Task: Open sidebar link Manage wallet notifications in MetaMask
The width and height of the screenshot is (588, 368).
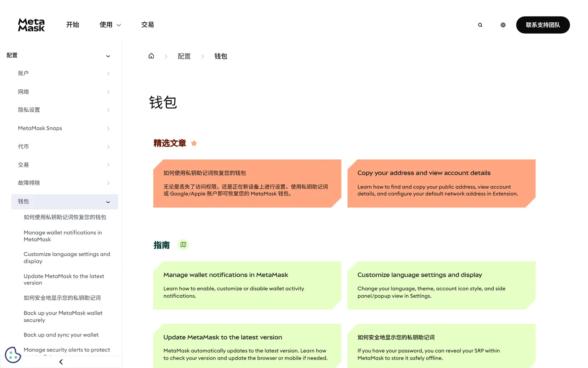Action: coord(63,236)
